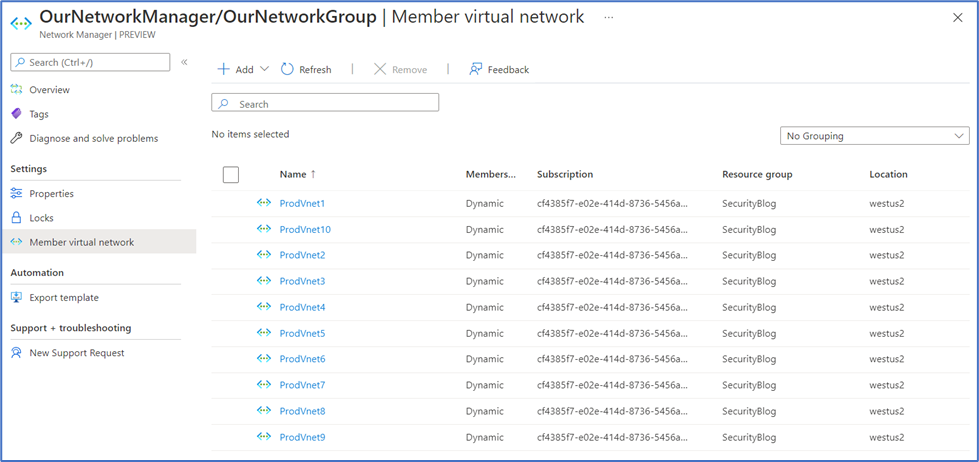Image resolution: width=979 pixels, height=462 pixels.
Task: Open Tags in the sidebar
Action: pyautogui.click(x=39, y=114)
